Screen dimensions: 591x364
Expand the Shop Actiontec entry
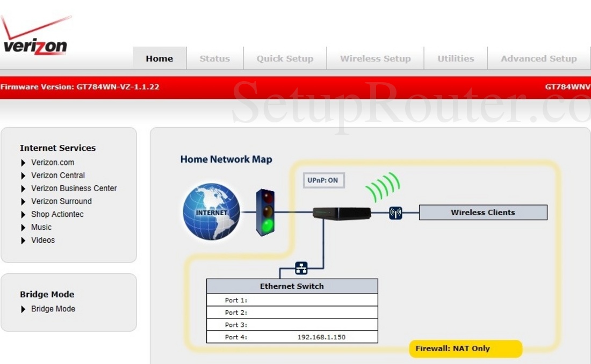57,214
